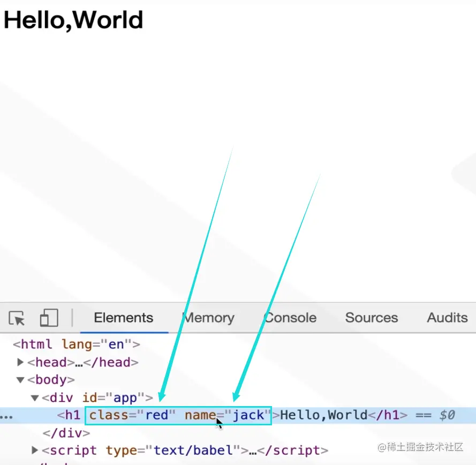Expand the head element node
Image resolution: width=476 pixels, height=465 pixels.
(20, 362)
